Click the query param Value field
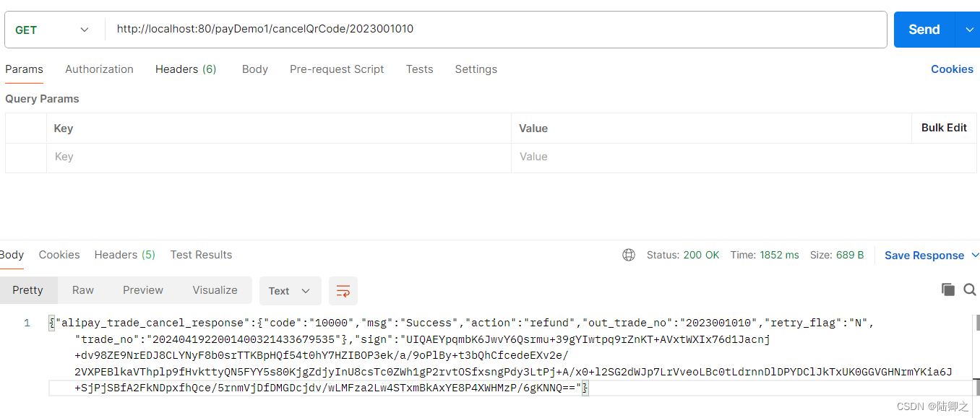The width and height of the screenshot is (980, 418). (744, 157)
